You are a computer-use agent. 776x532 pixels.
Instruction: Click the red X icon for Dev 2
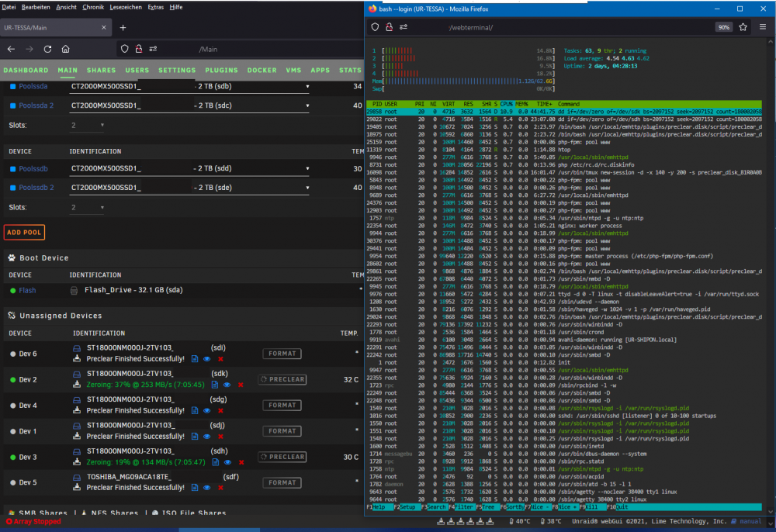click(241, 385)
